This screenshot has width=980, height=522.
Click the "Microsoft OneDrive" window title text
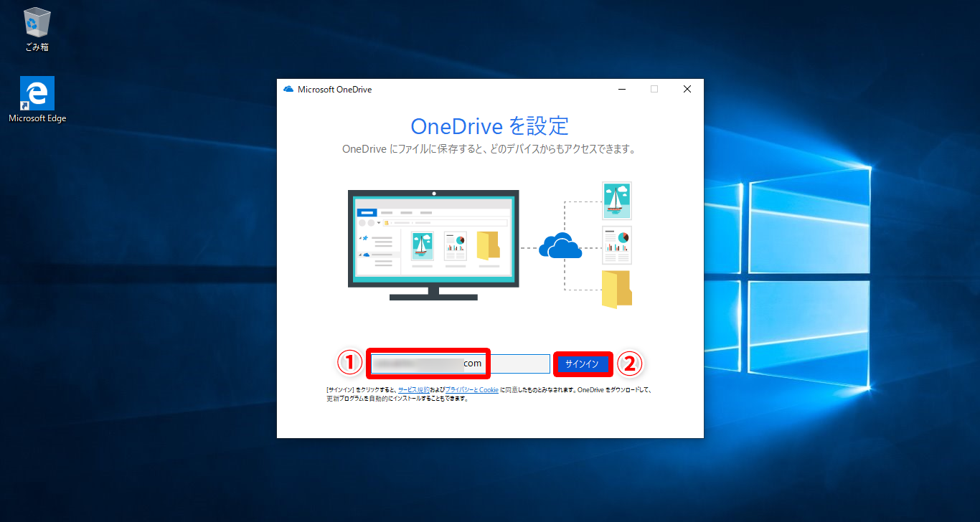point(335,90)
